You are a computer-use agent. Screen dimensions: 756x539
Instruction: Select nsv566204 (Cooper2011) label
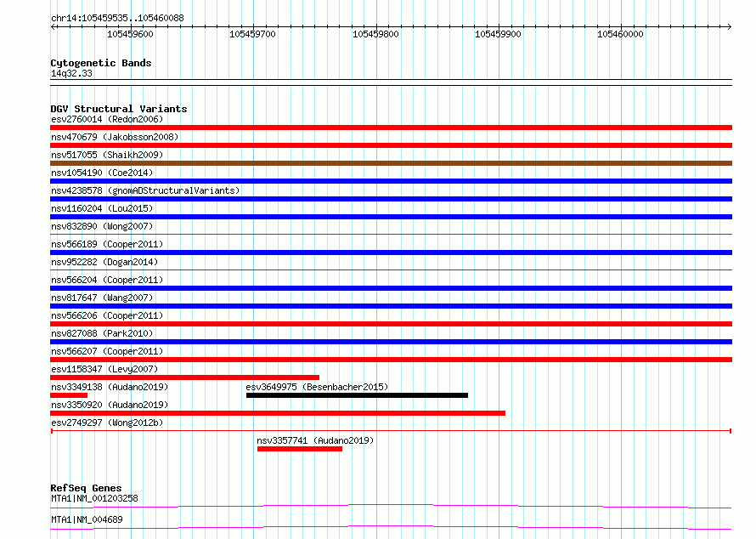tap(107, 280)
